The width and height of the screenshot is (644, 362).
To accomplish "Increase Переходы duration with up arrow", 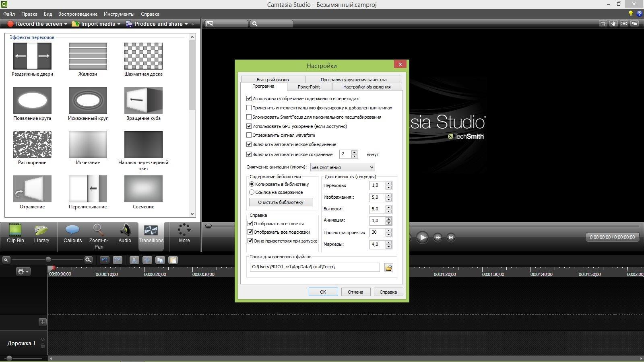I will (388, 183).
